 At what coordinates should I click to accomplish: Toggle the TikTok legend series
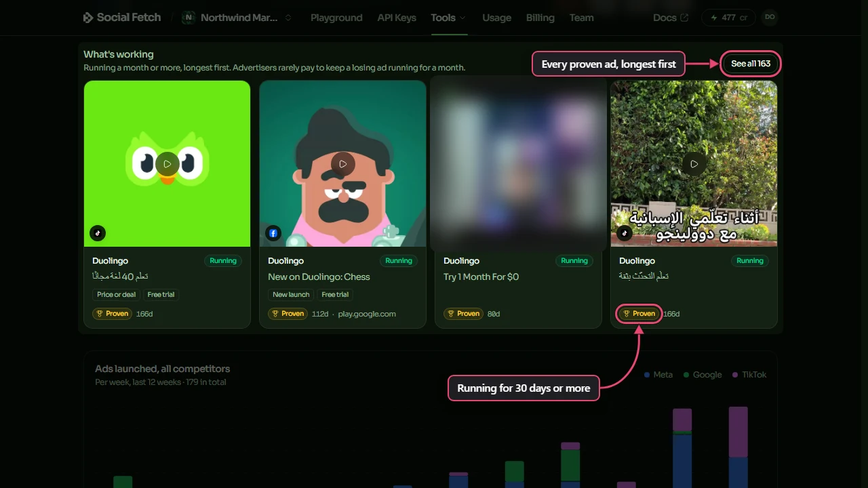pyautogui.click(x=749, y=375)
